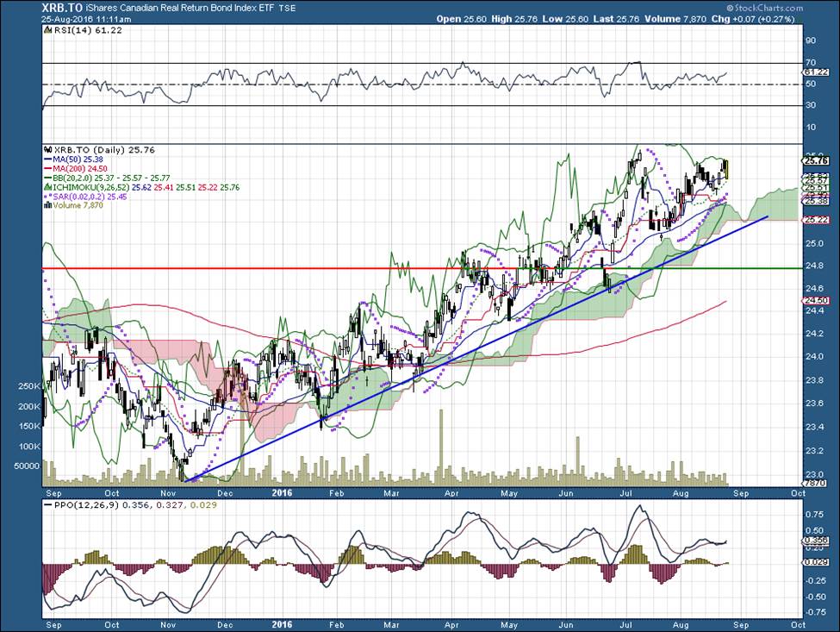The height and width of the screenshot is (632, 840).
Task: Click the 7870 volume tag at axis bottom
Action: (x=814, y=483)
